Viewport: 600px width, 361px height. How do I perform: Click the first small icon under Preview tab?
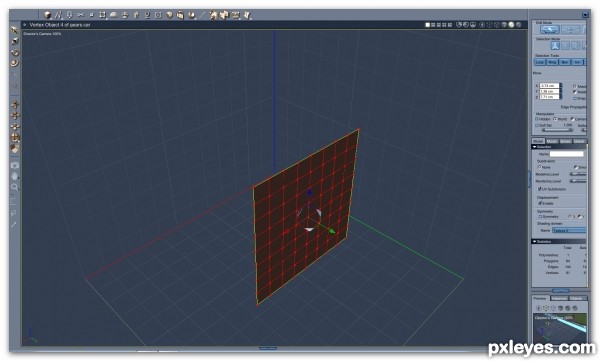tap(539, 308)
